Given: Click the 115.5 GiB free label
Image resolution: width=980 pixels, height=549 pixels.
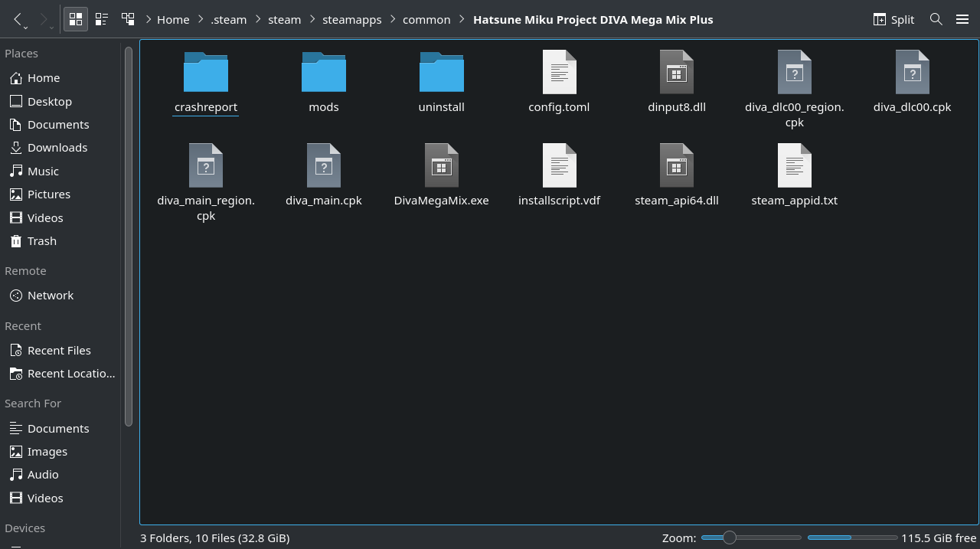Looking at the screenshot, I should [939, 538].
